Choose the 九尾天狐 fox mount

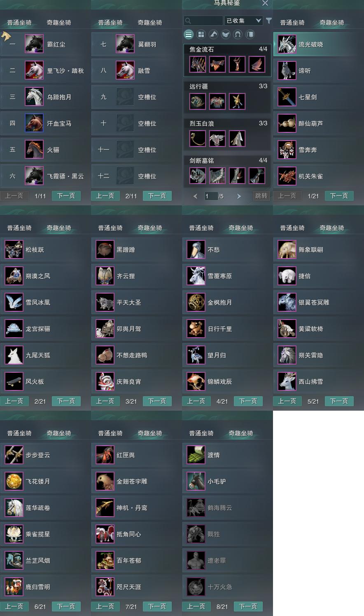[x=45, y=355]
